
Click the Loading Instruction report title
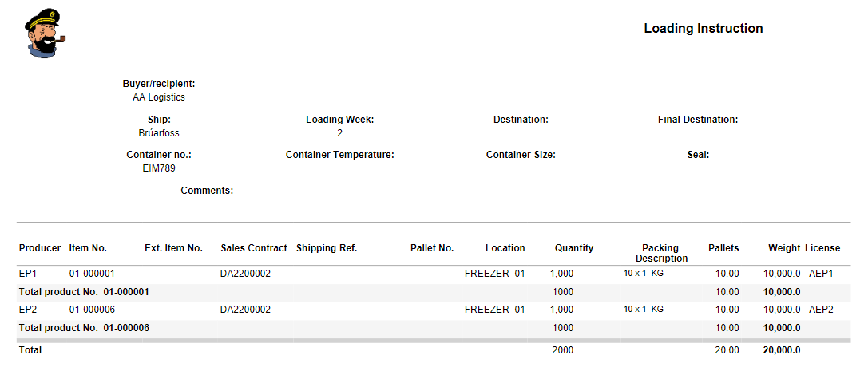(x=703, y=29)
